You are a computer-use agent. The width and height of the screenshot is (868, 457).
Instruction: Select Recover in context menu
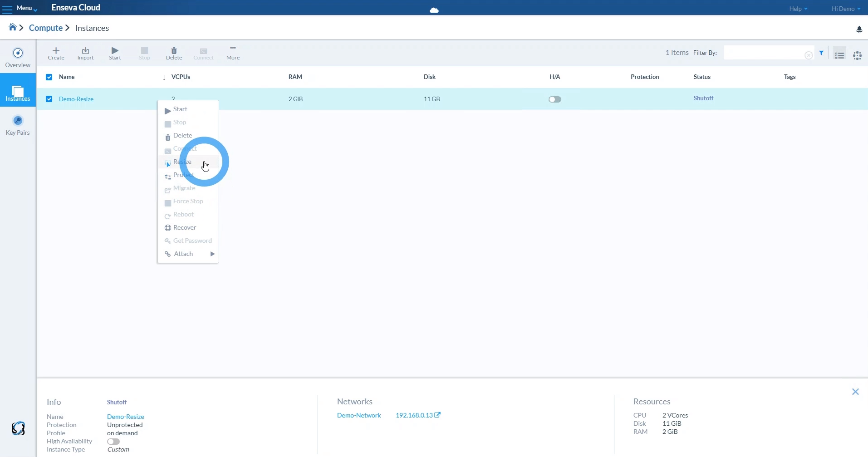tap(188, 228)
